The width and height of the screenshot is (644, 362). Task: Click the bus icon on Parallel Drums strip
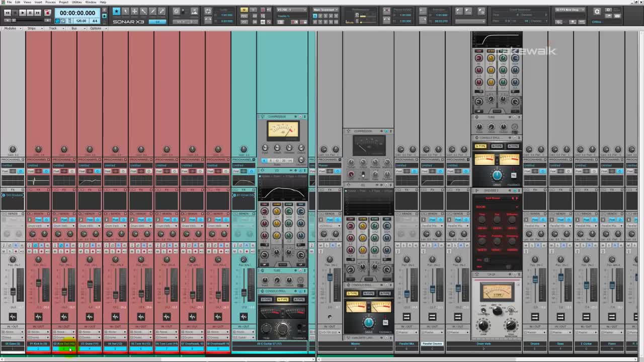(x=432, y=317)
